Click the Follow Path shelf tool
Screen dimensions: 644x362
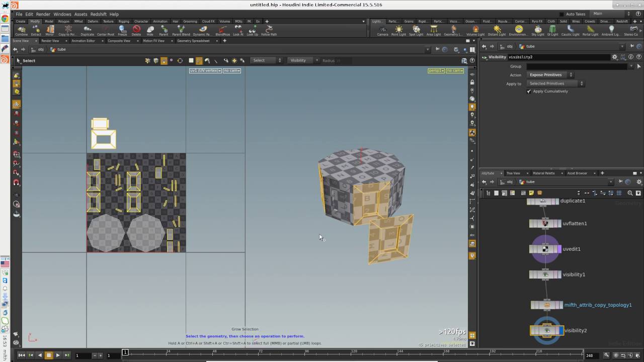pyautogui.click(x=269, y=31)
